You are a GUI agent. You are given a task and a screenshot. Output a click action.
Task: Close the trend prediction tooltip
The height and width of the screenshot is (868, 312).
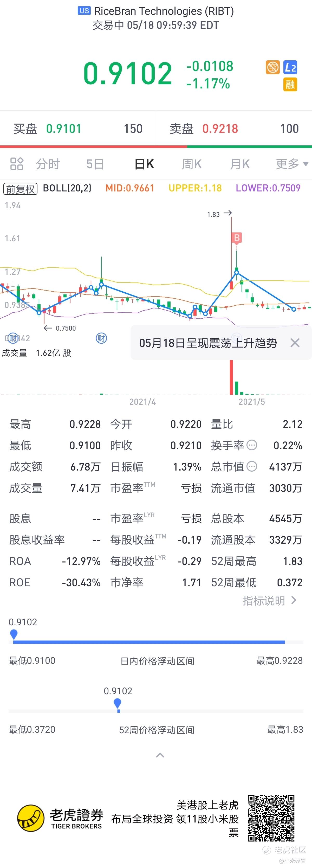click(x=295, y=343)
